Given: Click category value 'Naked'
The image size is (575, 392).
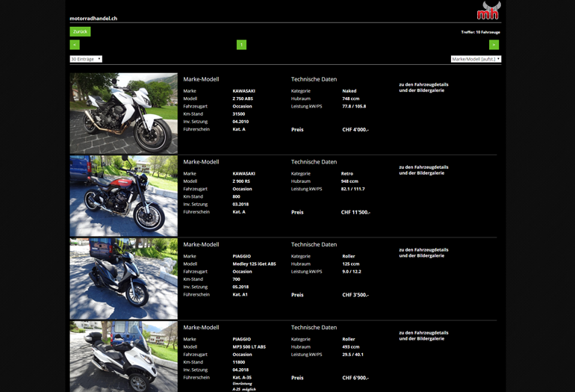Looking at the screenshot, I should click(349, 91).
